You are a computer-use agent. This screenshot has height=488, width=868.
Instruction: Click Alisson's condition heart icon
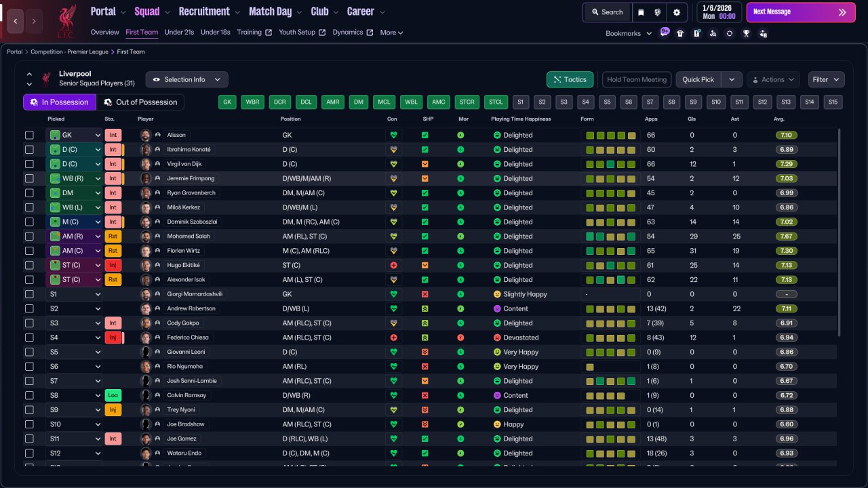393,135
